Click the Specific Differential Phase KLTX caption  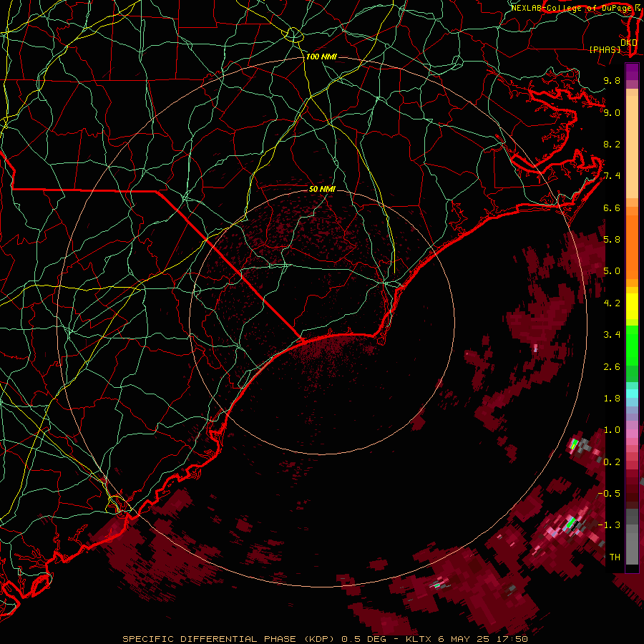tap(326, 639)
